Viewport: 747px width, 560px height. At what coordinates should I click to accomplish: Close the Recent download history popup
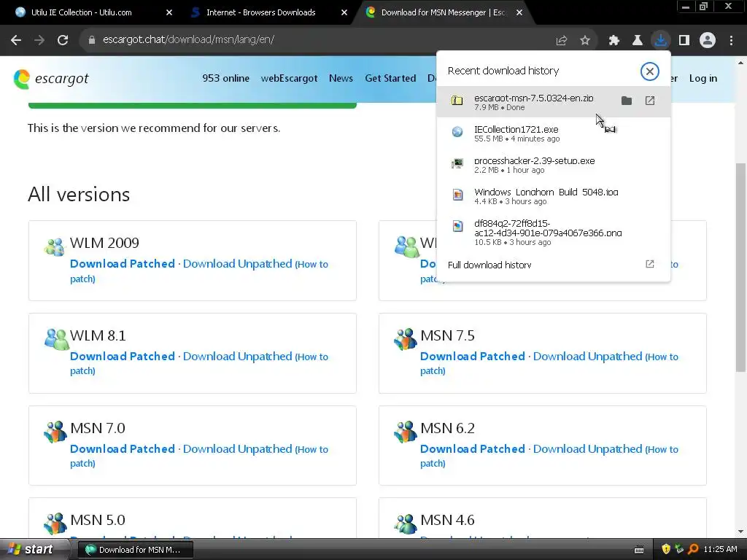point(649,71)
